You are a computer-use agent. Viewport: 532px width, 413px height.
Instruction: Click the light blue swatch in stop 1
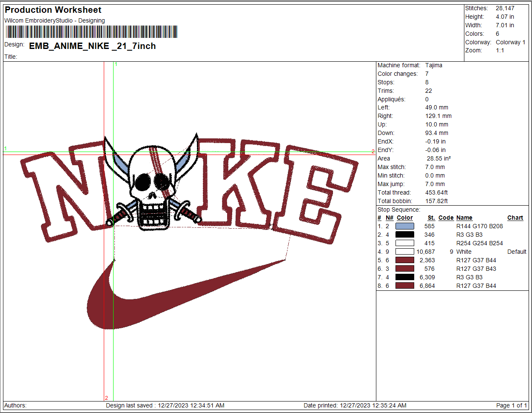click(404, 226)
